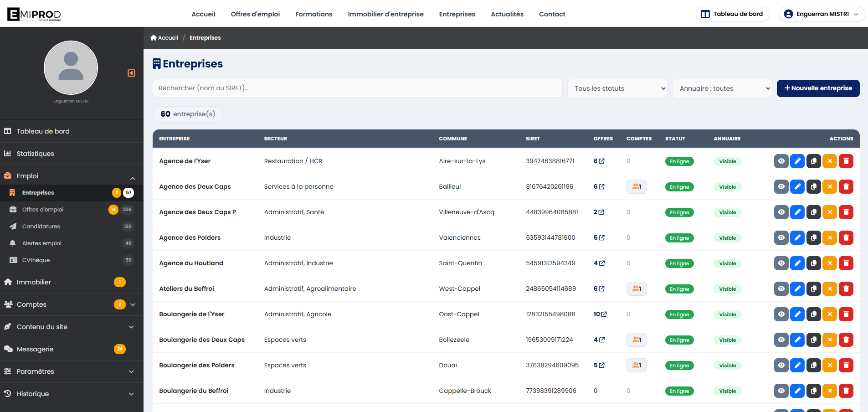Duplicate the Agence des Polders entry
This screenshot has height=412, width=868.
pyautogui.click(x=814, y=237)
